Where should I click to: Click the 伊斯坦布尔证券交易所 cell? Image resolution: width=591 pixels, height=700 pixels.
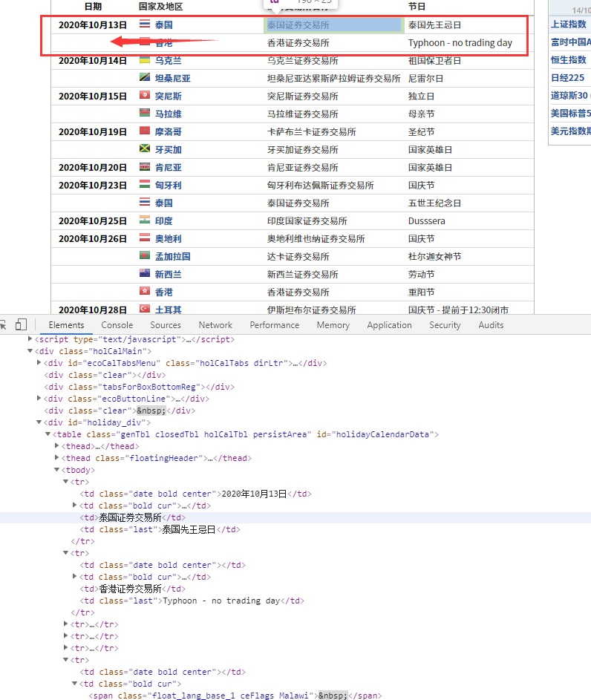point(312,310)
